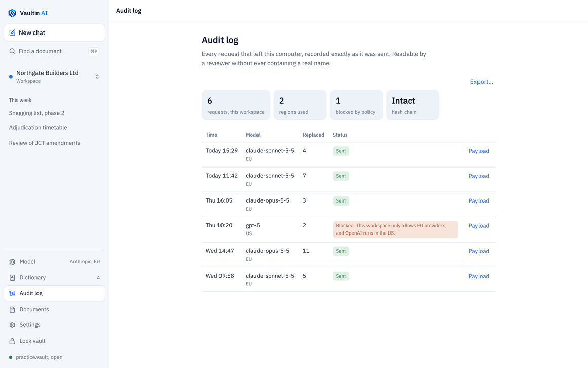The height and width of the screenshot is (368, 588).
Task: Open the Model settings entry
Action: tap(54, 262)
